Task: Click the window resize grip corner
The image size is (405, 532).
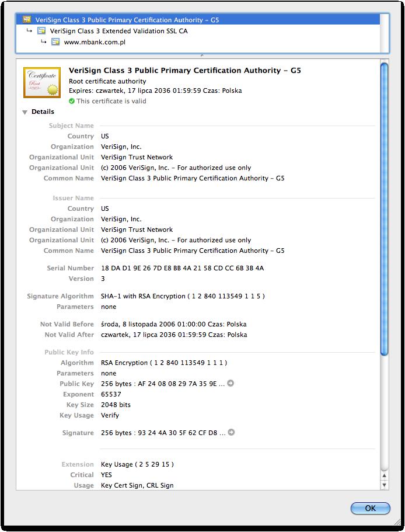Action: click(397, 521)
